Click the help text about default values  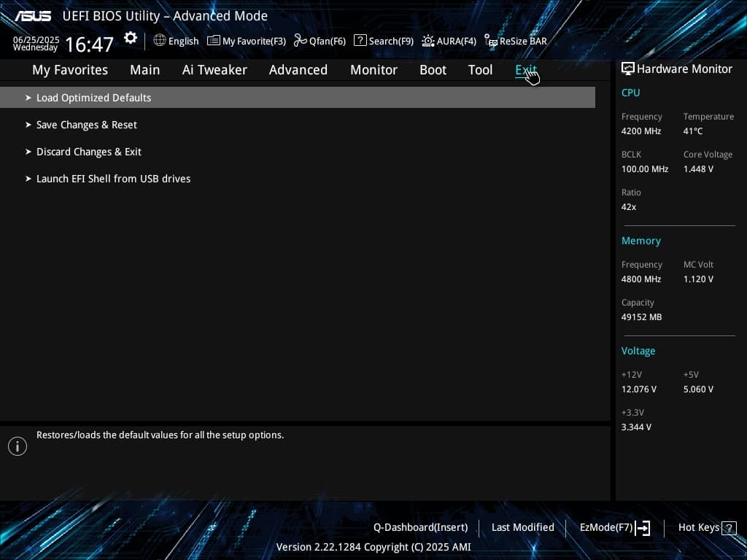coord(160,435)
